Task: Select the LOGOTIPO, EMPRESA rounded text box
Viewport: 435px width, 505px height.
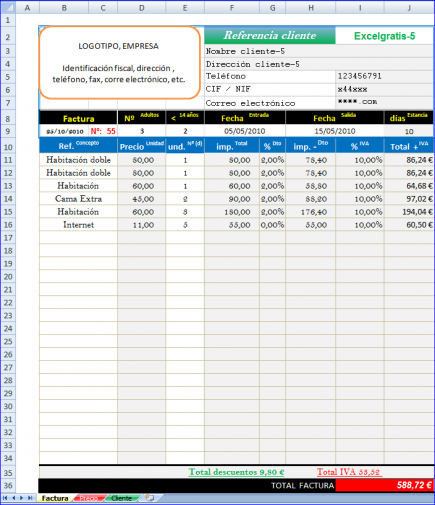Action: click(119, 63)
